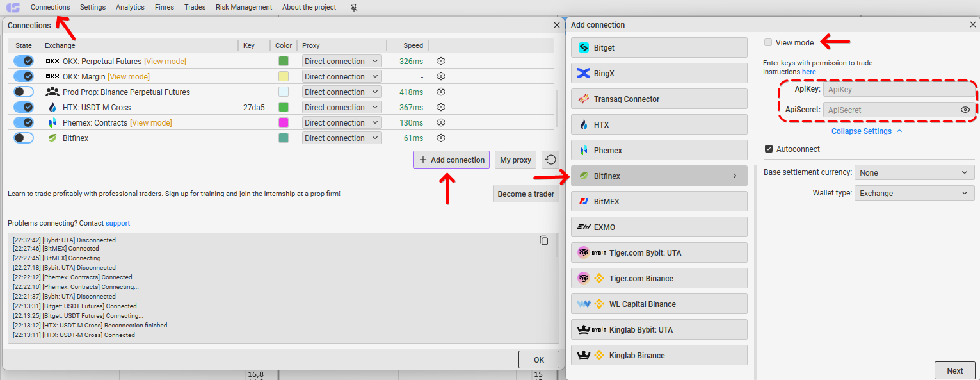Image resolution: width=980 pixels, height=380 pixels.
Task: Choose BitMEX from the exchange list
Action: (659, 201)
